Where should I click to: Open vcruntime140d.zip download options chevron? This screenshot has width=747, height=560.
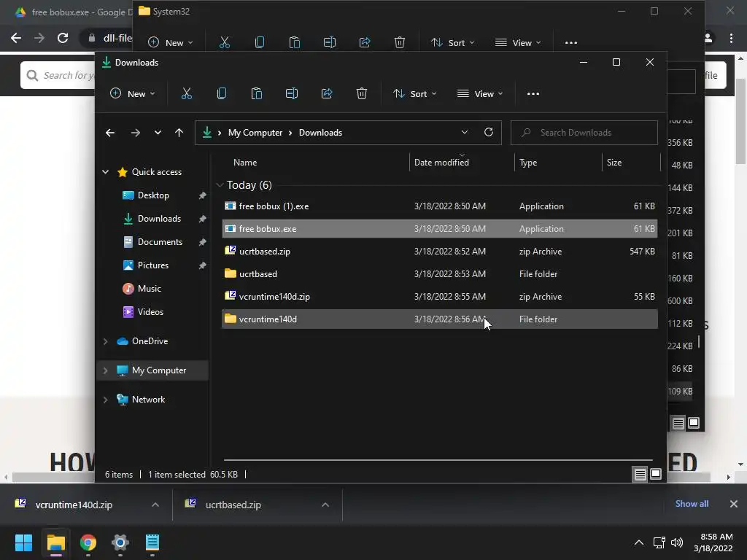(155, 505)
